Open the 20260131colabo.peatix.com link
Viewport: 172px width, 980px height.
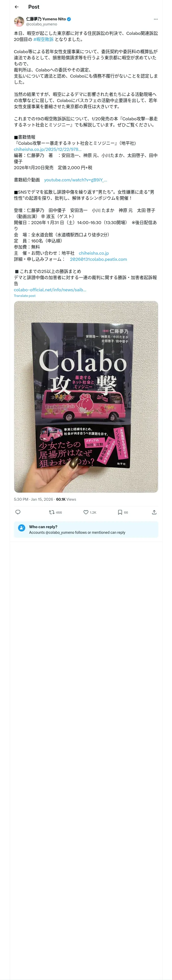98,259
